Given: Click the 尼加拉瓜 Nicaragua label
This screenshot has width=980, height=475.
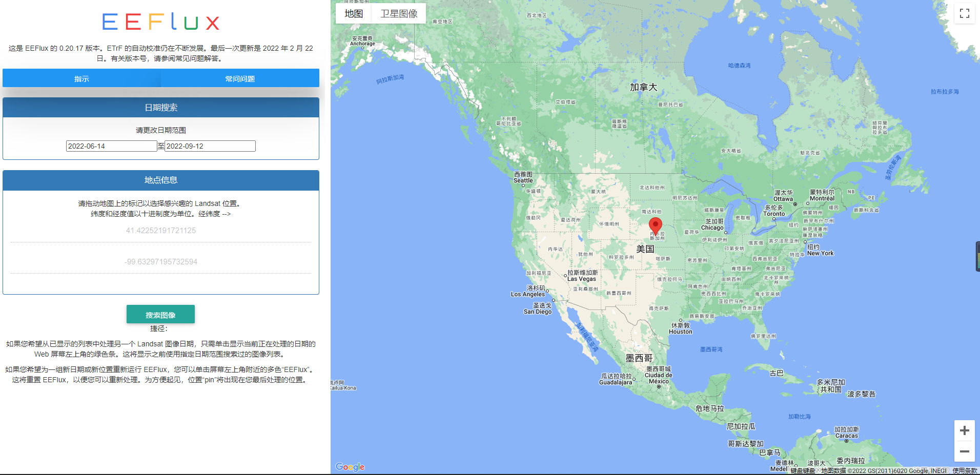Looking at the screenshot, I should pos(741,426).
